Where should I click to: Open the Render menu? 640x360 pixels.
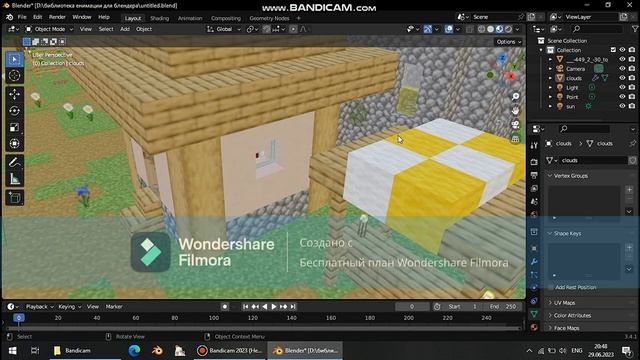(57, 17)
